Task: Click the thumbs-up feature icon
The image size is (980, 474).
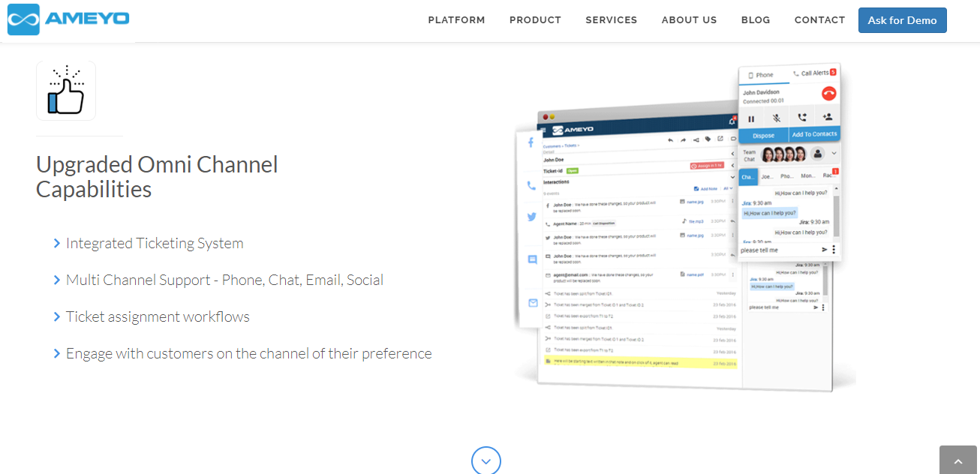Action: pyautogui.click(x=66, y=91)
